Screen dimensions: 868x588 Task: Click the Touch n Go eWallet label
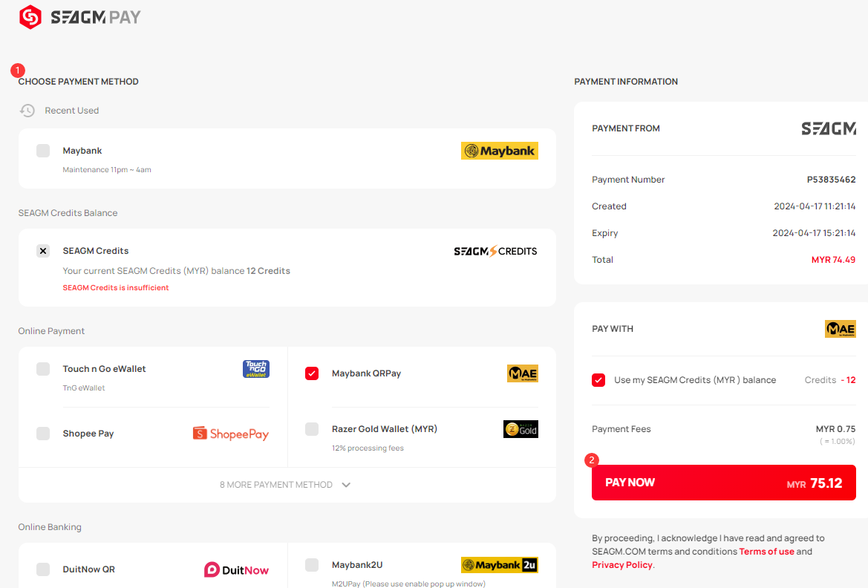(105, 369)
